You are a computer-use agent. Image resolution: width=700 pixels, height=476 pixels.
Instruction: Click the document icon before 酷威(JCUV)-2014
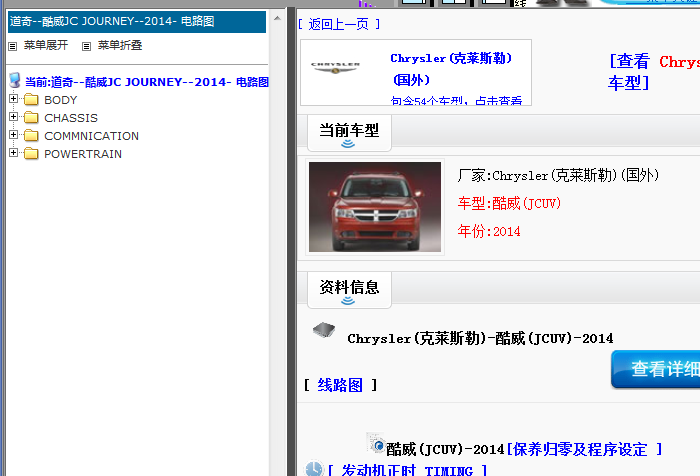tap(375, 443)
